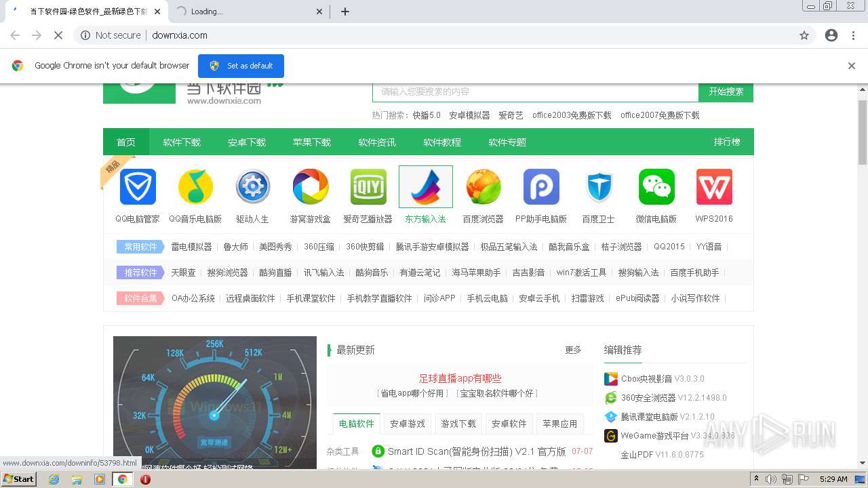Click the clock in system tray

(833, 479)
